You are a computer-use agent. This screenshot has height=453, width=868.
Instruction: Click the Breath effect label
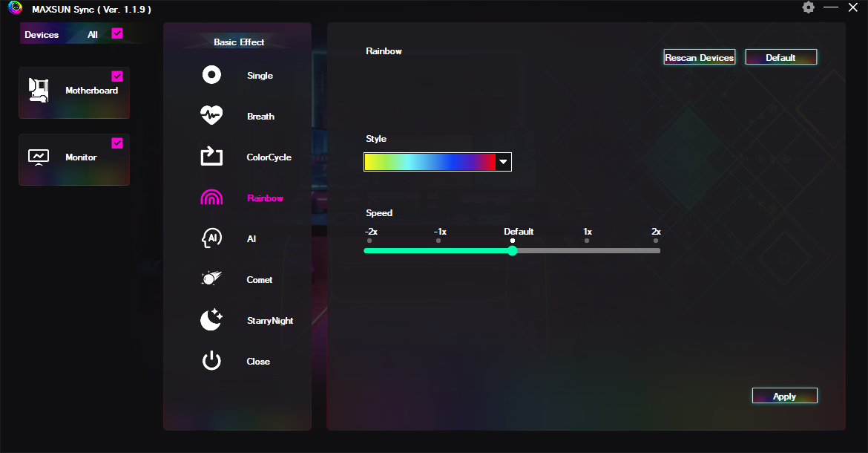click(x=260, y=117)
